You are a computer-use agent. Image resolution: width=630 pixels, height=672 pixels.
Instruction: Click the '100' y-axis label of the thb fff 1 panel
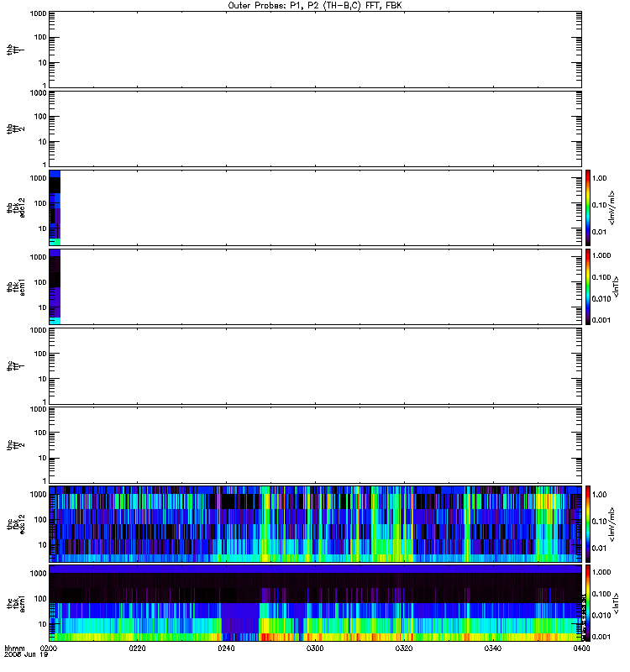(40, 37)
